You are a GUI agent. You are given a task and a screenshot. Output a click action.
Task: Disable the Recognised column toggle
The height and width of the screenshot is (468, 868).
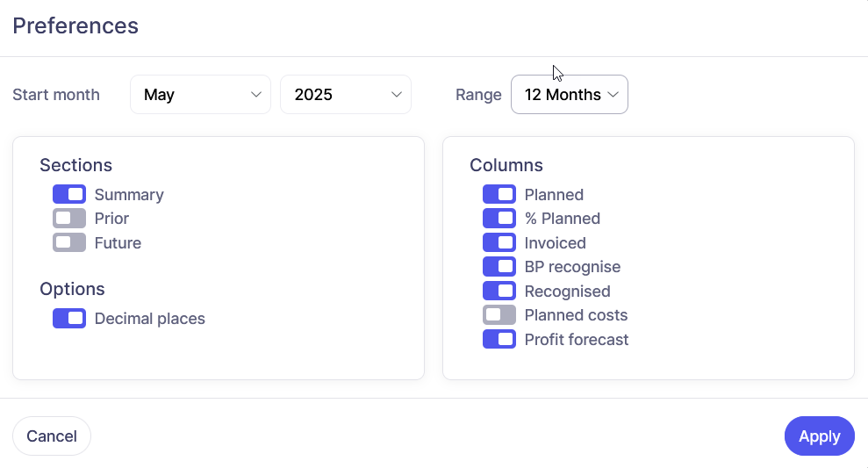[x=499, y=291]
